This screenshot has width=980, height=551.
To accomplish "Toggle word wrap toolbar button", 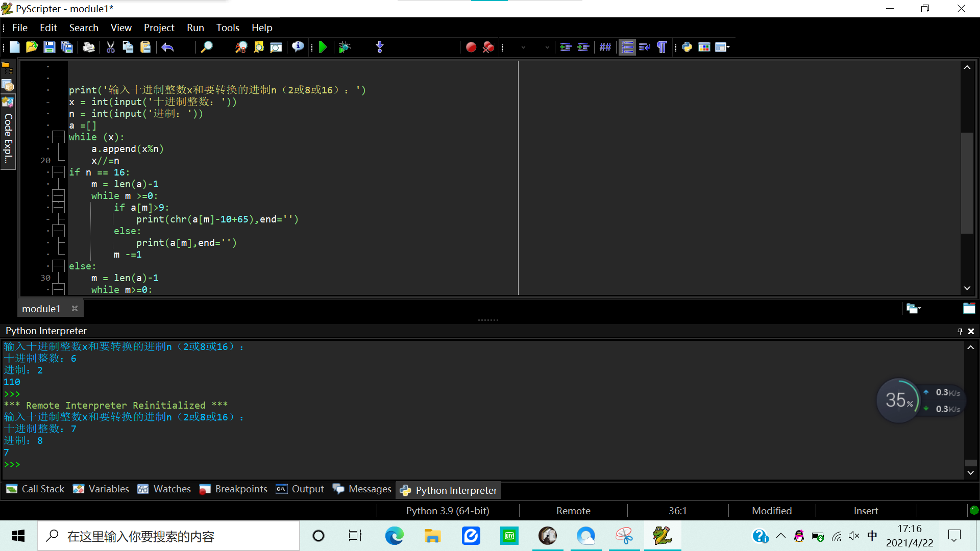I will 644,47.
